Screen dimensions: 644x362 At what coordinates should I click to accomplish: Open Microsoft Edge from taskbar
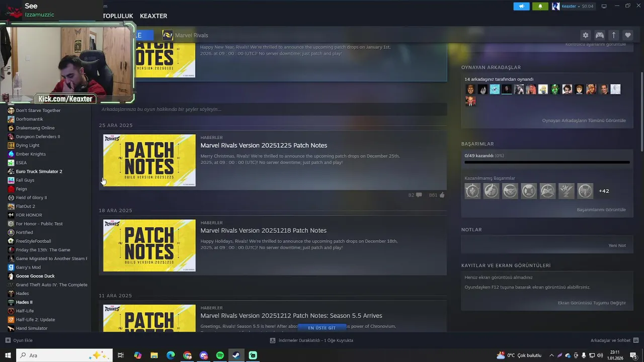pyautogui.click(x=171, y=355)
